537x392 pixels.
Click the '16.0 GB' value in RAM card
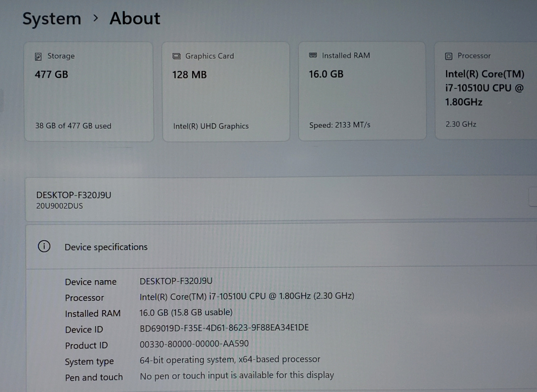tap(326, 74)
